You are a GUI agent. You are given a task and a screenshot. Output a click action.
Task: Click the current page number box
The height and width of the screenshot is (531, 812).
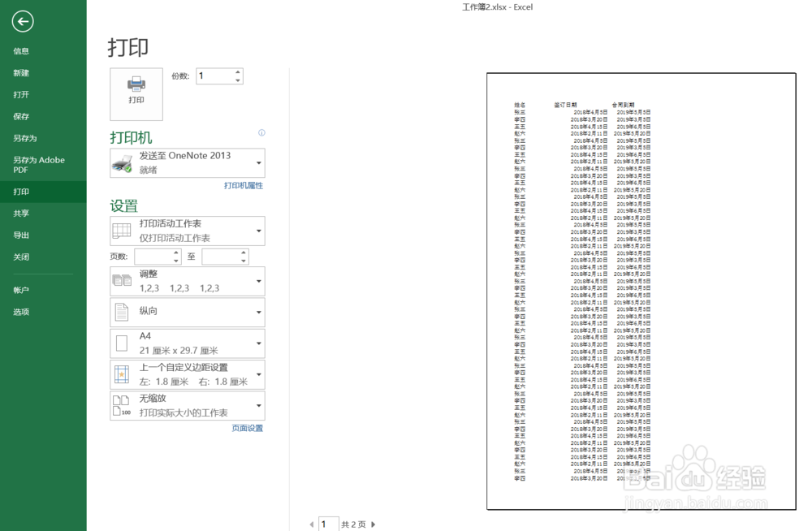pos(328,525)
